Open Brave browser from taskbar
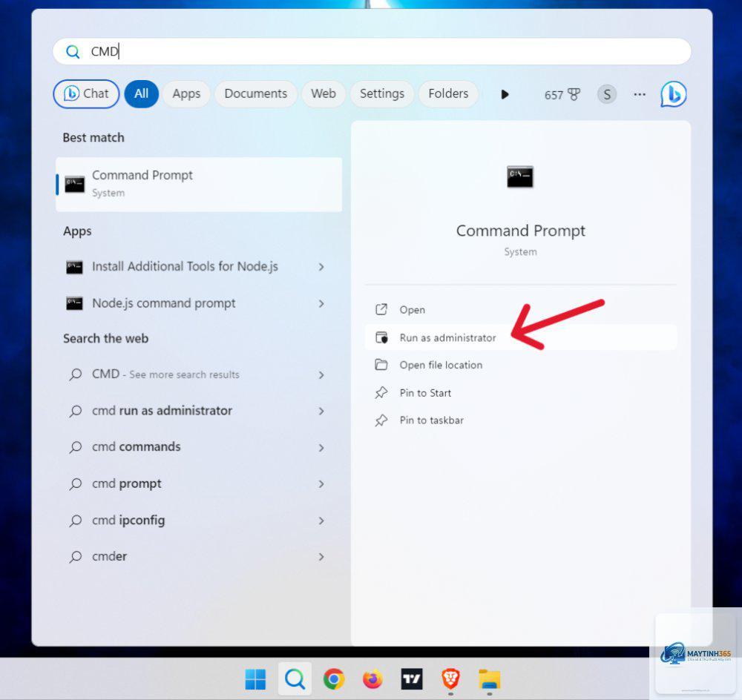The height and width of the screenshot is (700, 742). point(450,680)
